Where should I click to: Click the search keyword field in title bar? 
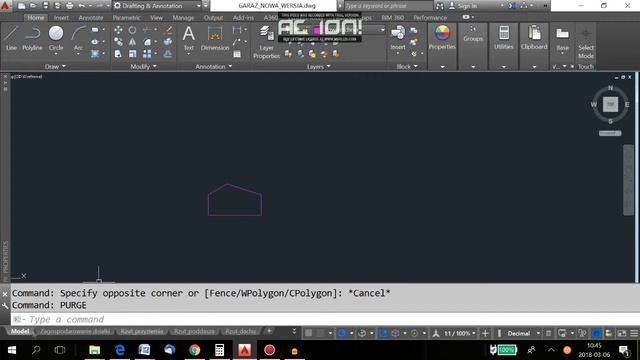(x=388, y=6)
